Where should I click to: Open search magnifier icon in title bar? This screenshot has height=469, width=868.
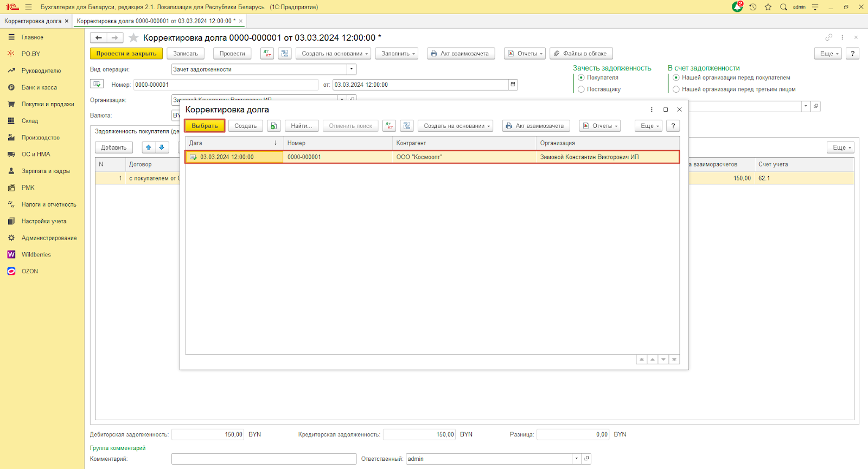(x=783, y=7)
